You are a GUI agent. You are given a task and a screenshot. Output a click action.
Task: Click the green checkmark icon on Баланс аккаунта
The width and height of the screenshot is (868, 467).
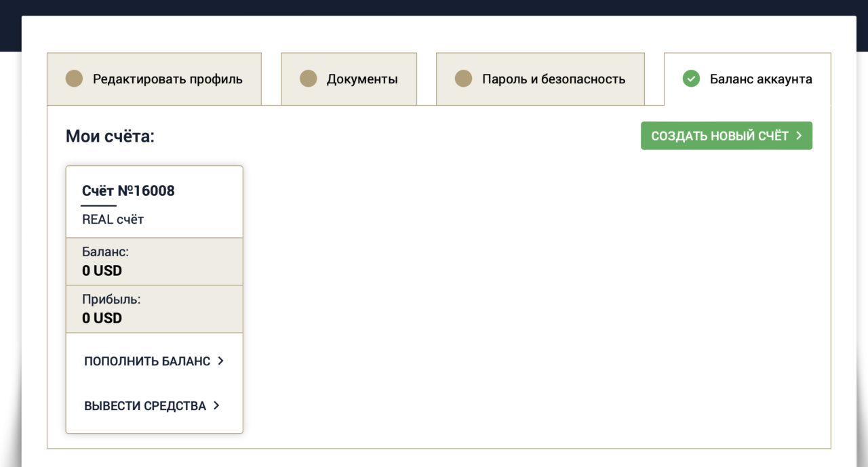coord(691,79)
